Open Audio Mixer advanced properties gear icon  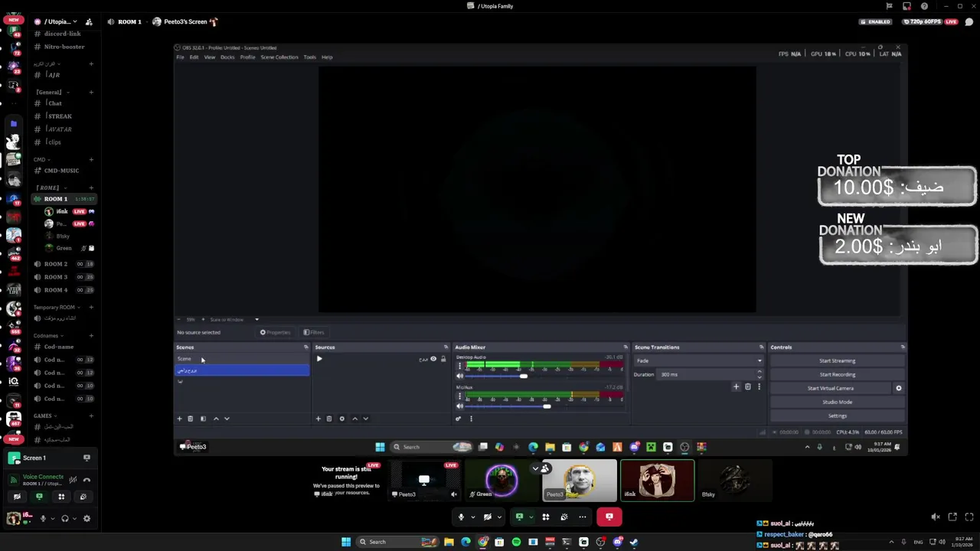[459, 419]
